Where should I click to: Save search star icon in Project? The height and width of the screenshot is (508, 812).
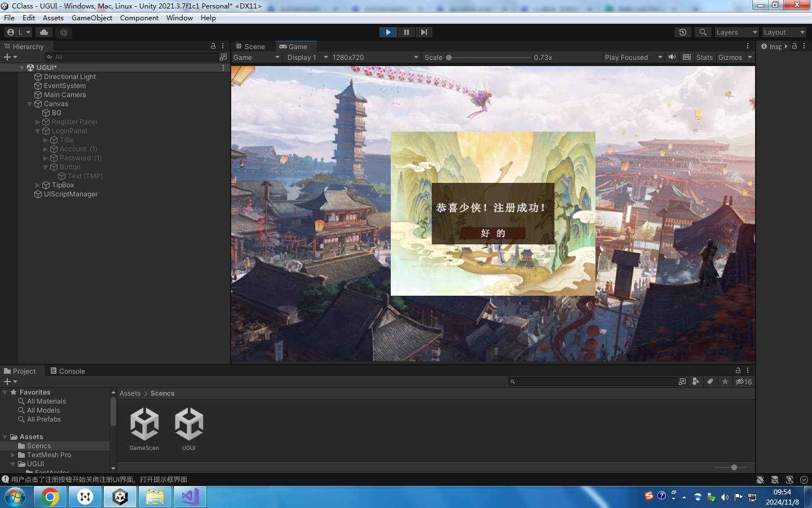pos(725,382)
